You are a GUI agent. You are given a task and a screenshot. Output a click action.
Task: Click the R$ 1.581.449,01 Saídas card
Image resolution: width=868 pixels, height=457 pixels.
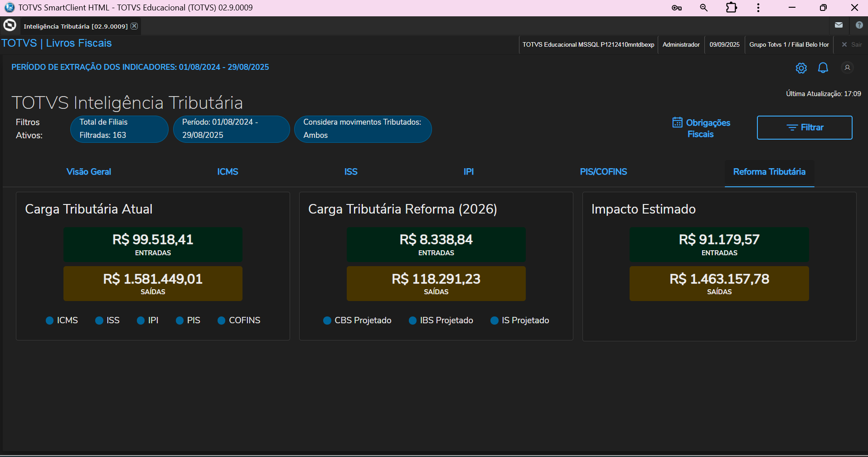(x=153, y=284)
